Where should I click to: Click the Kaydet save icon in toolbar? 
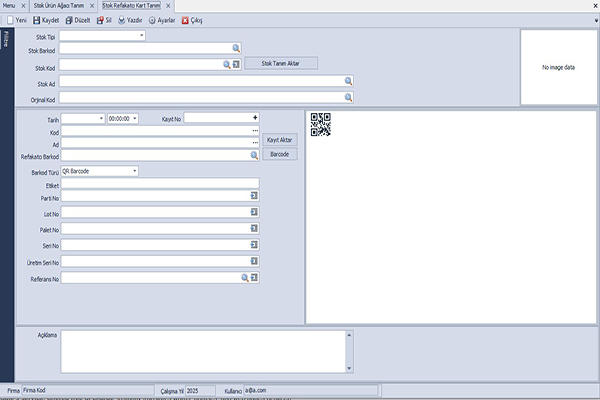[x=37, y=20]
